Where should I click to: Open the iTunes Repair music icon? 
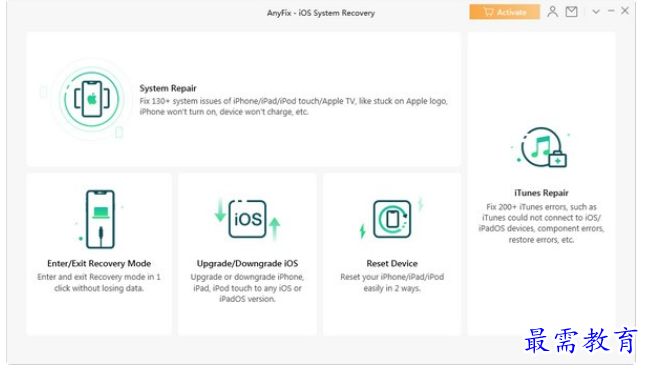(x=543, y=147)
